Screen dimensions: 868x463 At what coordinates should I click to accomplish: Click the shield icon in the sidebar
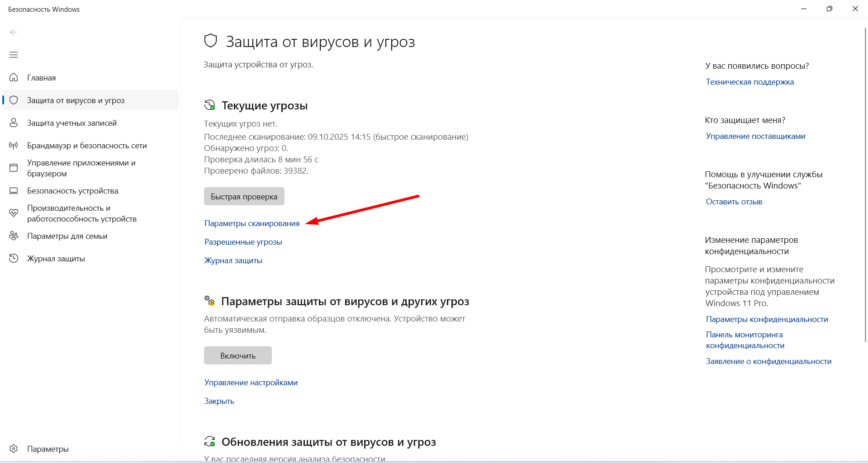tap(14, 100)
